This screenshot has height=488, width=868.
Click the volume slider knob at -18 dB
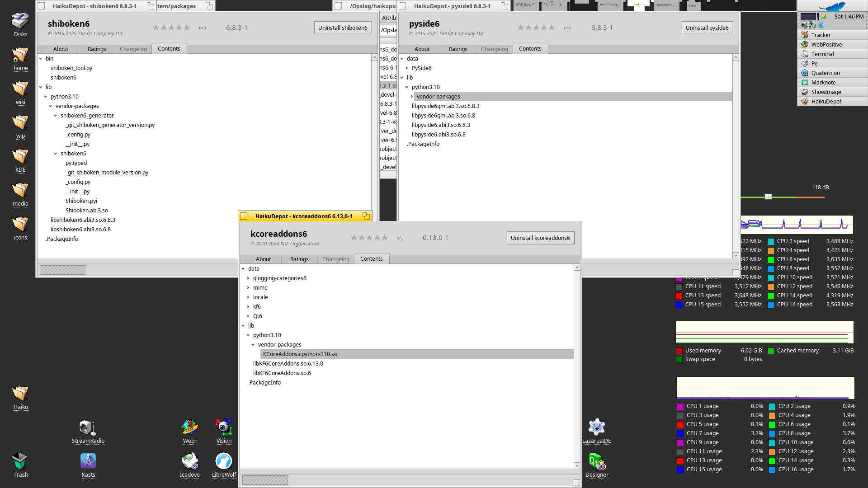coord(768,197)
